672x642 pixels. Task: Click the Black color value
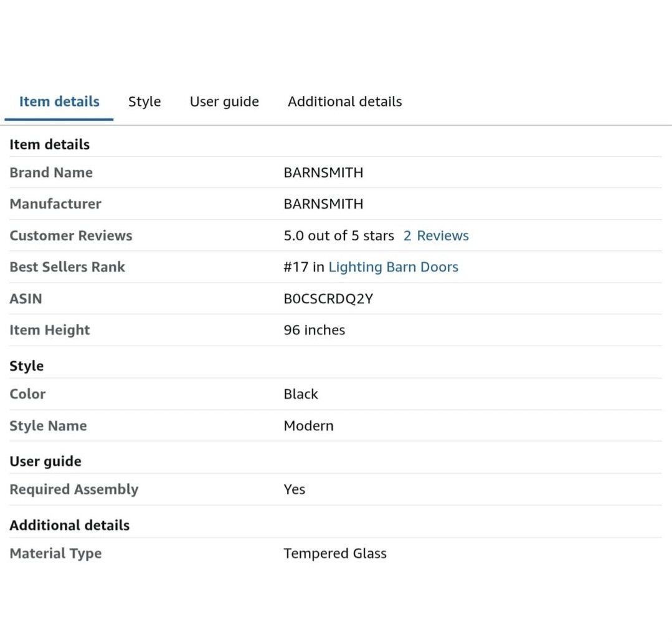click(x=301, y=394)
